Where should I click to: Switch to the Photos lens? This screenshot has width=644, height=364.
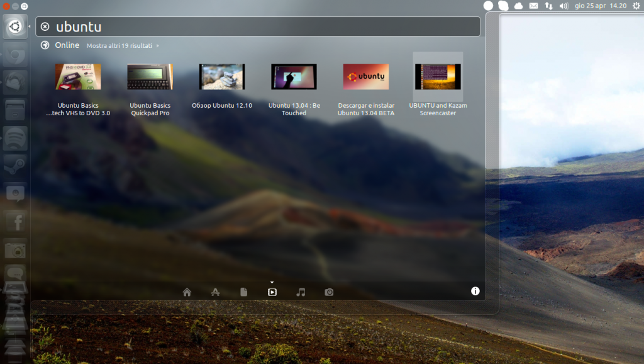coord(329,292)
